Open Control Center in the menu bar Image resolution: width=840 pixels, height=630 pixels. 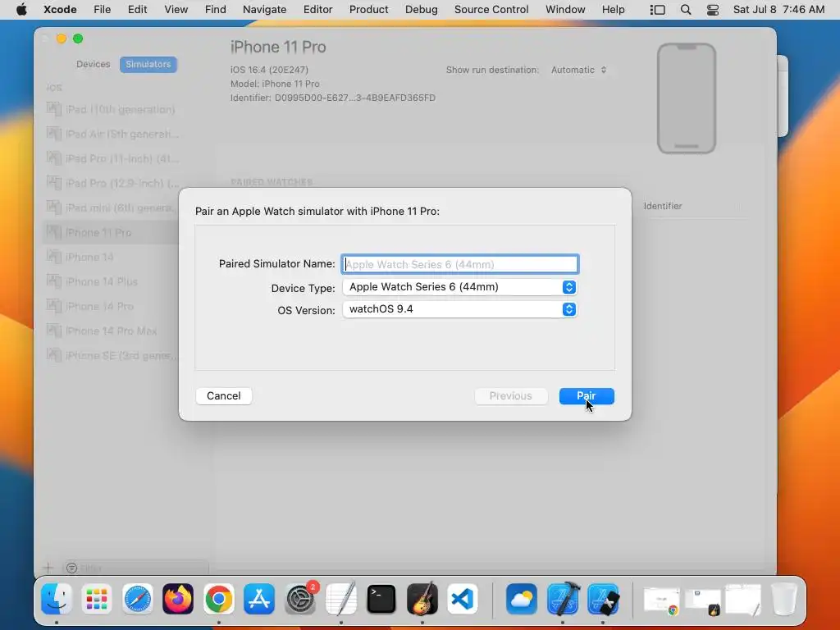click(x=713, y=10)
